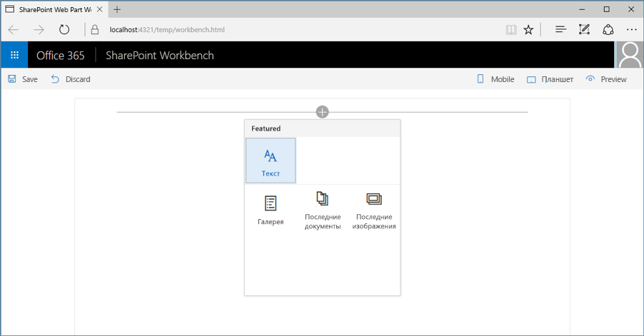Save the workbench page
The width and height of the screenshot is (644, 336).
pos(23,79)
